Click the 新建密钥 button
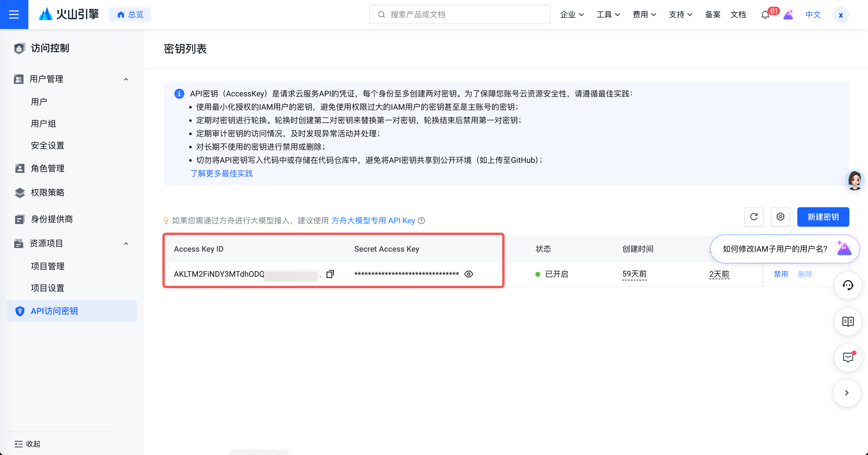 coord(823,217)
